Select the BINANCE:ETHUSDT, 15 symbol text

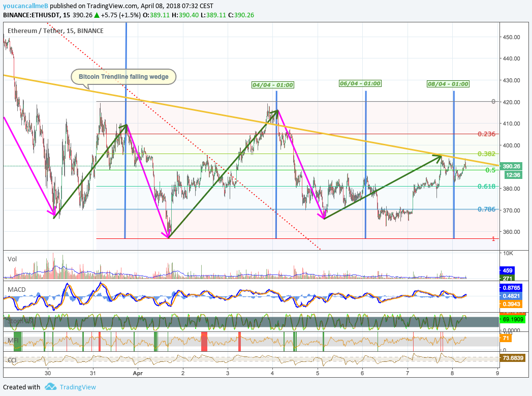pos(37,15)
